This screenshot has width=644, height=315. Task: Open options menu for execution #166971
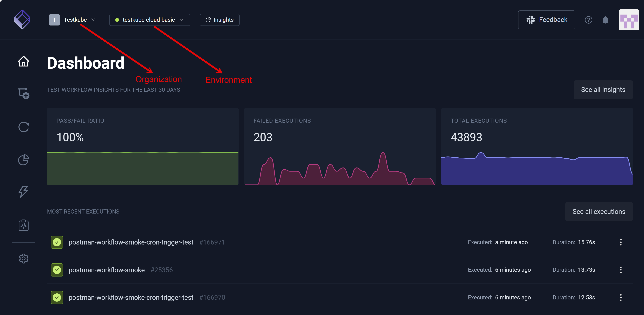pos(621,242)
